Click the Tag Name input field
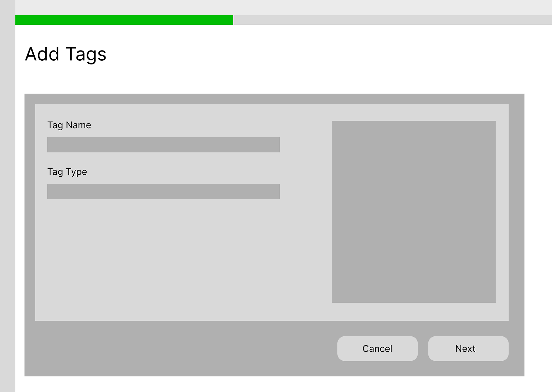The width and height of the screenshot is (552, 392). pyautogui.click(x=163, y=145)
